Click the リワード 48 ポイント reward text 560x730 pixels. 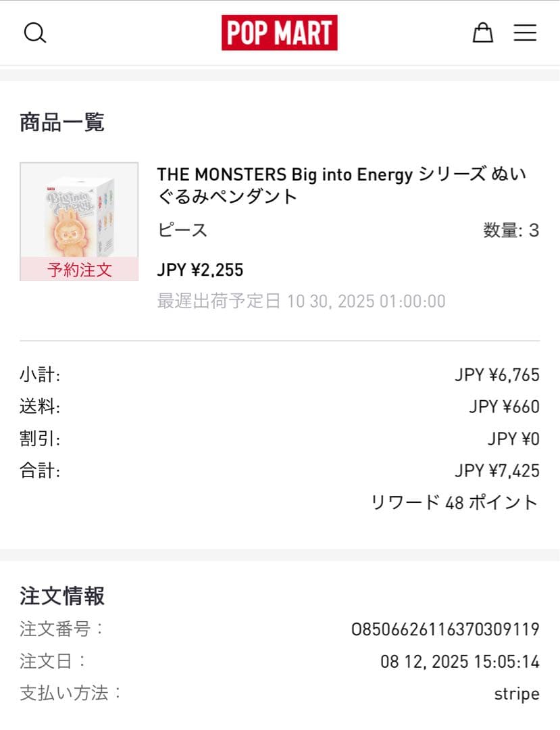(x=455, y=503)
